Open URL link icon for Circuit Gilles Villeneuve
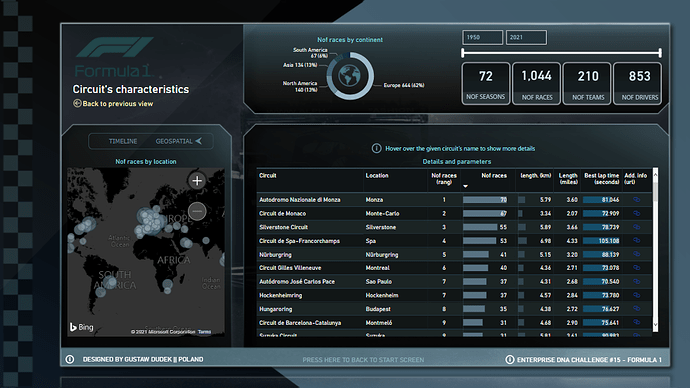Viewport: 690px width, 388px height. (x=636, y=267)
